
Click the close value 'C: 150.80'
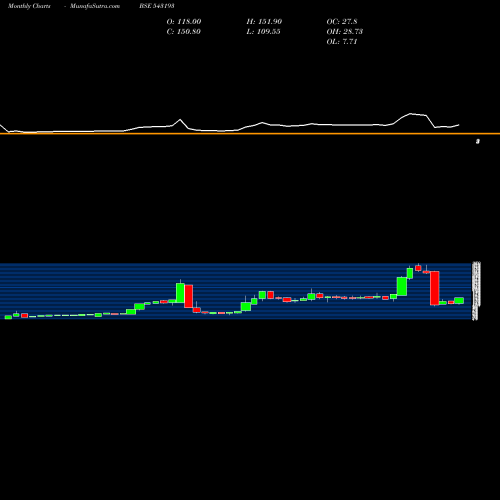click(x=183, y=31)
